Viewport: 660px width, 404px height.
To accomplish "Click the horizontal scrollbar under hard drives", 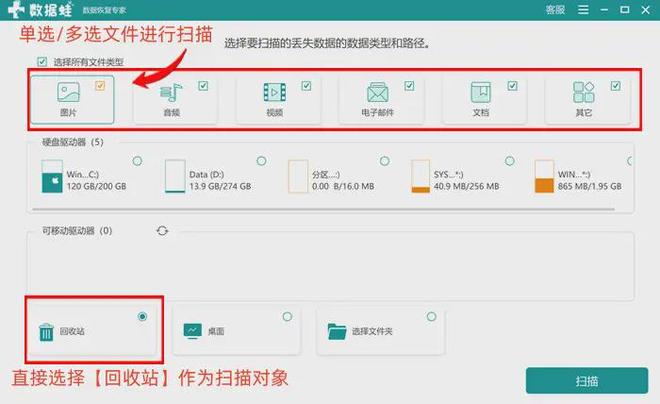I will click(323, 209).
